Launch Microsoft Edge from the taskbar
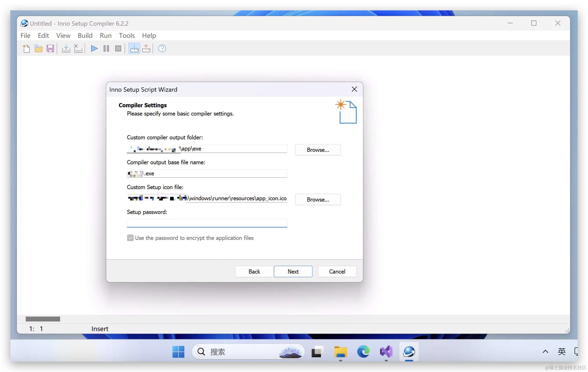Viewport: 588px width, 372px height. [363, 352]
